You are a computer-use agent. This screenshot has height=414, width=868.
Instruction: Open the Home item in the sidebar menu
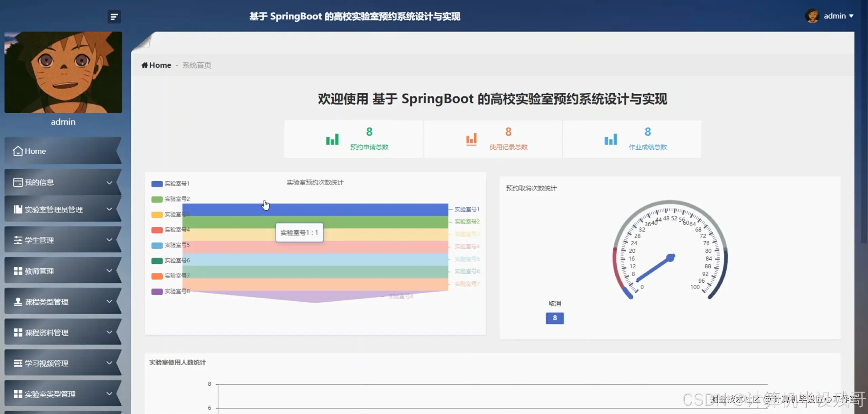tap(35, 151)
